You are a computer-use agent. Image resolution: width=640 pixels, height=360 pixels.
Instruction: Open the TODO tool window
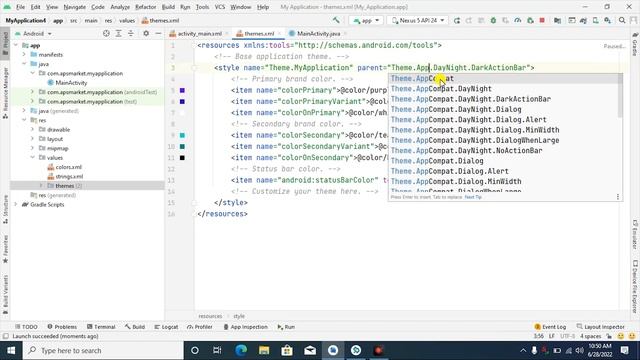pos(26,327)
